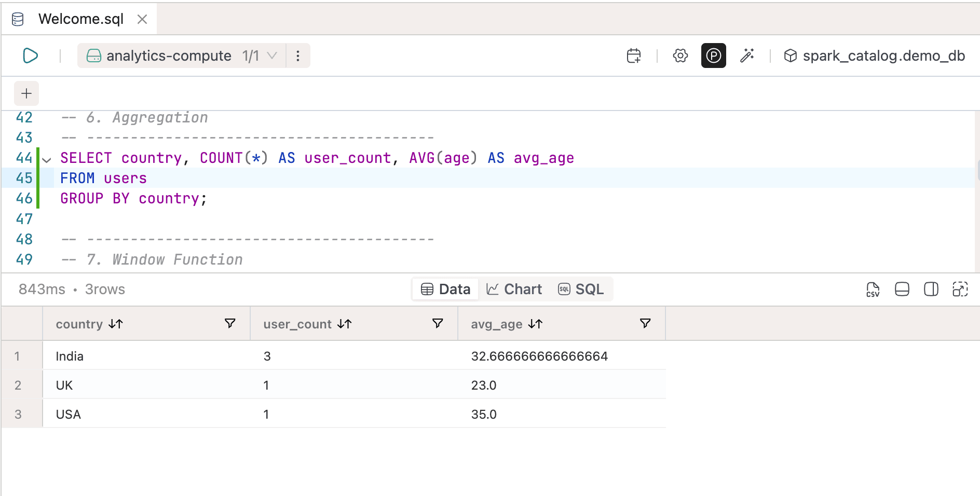Click the magic wand format icon

(747, 56)
